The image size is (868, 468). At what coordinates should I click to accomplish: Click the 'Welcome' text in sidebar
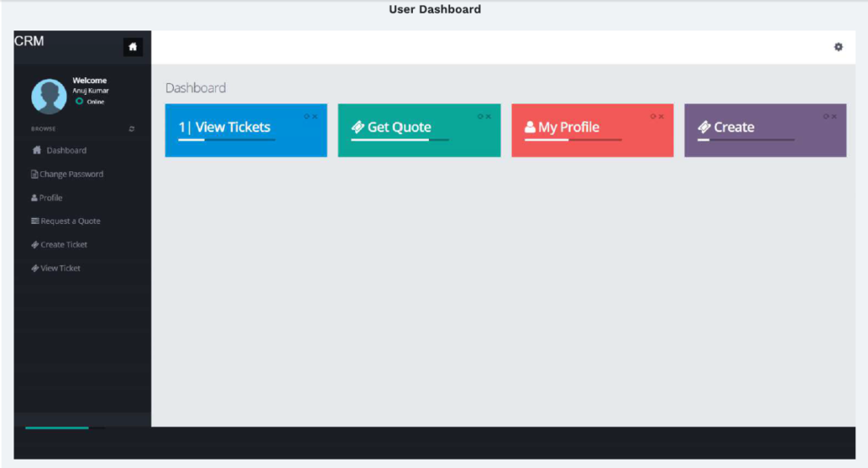click(90, 81)
